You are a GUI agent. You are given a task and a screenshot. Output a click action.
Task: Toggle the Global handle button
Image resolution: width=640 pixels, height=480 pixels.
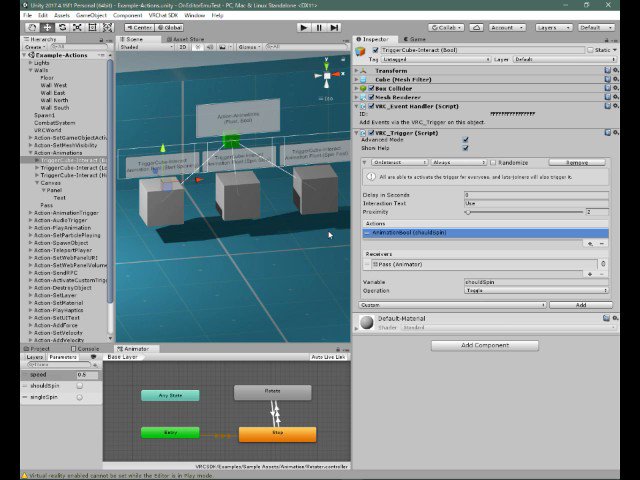pyautogui.click(x=169, y=28)
